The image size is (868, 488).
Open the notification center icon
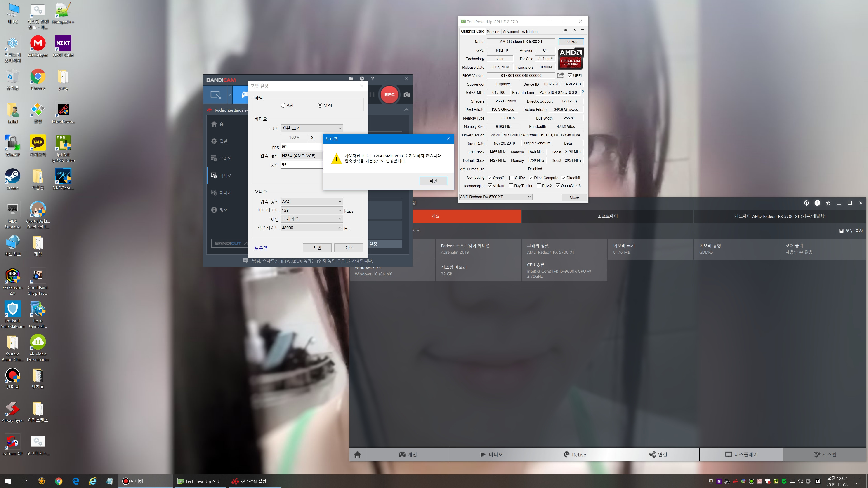(x=857, y=481)
